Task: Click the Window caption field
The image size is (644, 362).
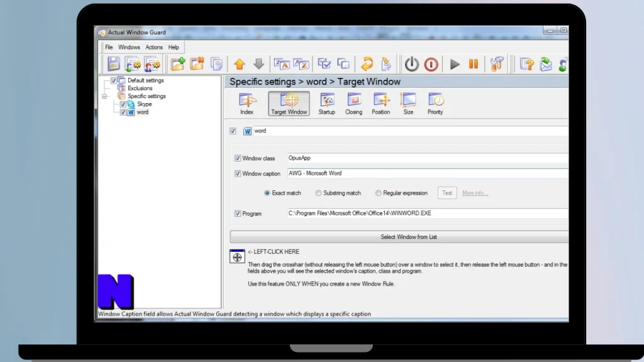Action: click(428, 173)
